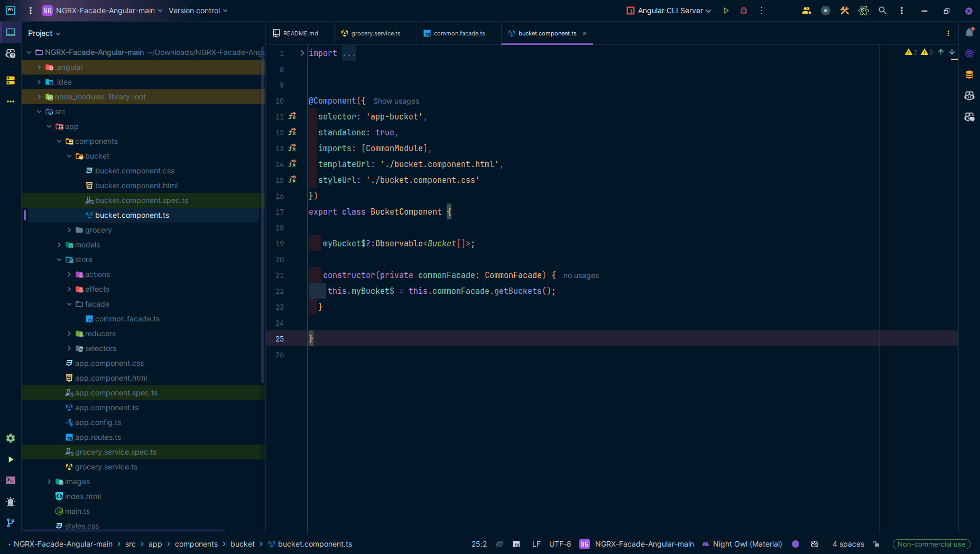Expand the node_modules folder
The image size is (980, 554).
(x=39, y=97)
